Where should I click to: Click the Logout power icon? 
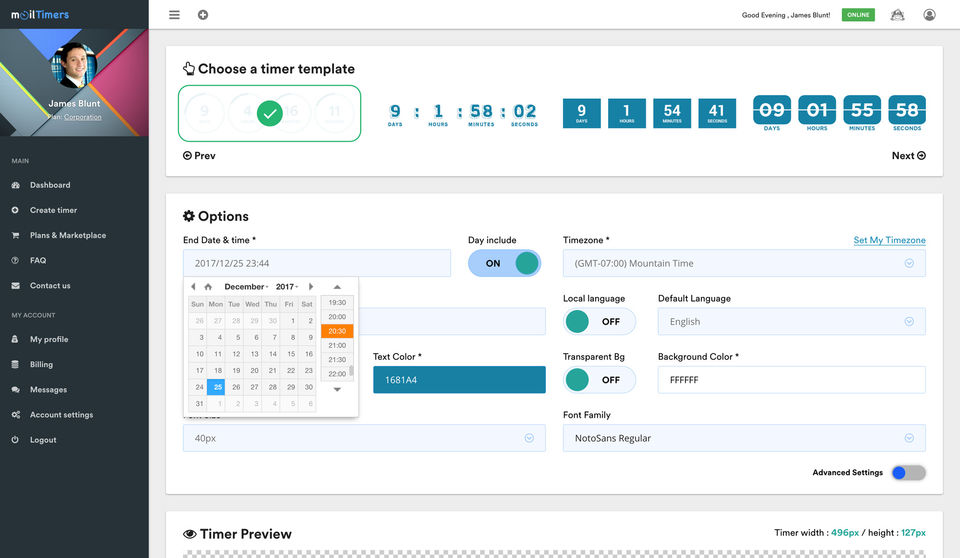[15, 440]
